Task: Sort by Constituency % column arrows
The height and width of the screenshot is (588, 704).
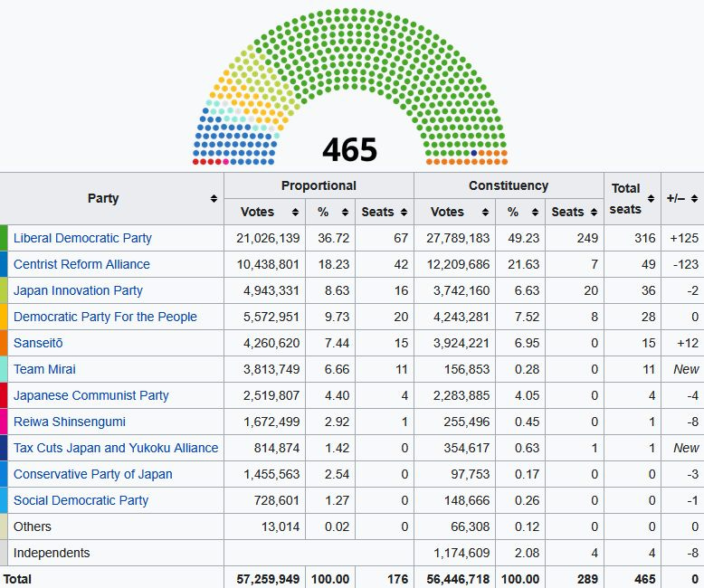Action: pos(535,212)
